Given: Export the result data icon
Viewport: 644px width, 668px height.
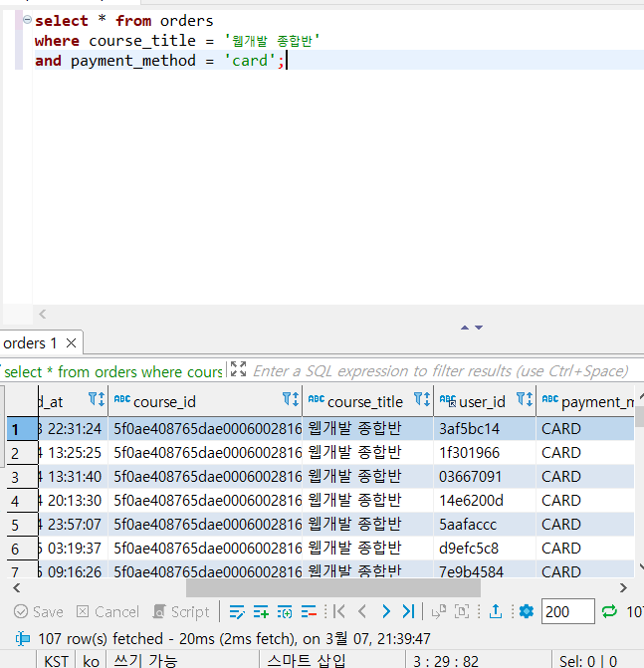Looking at the screenshot, I should pos(496,612).
